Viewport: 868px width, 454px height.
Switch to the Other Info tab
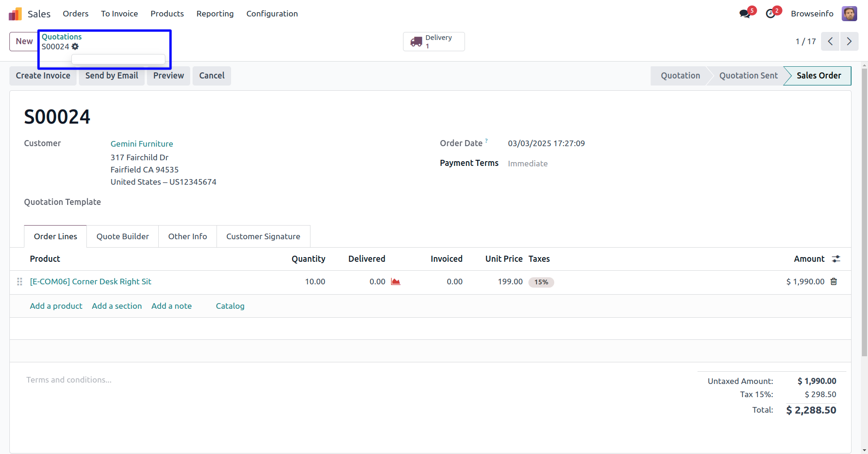click(187, 236)
